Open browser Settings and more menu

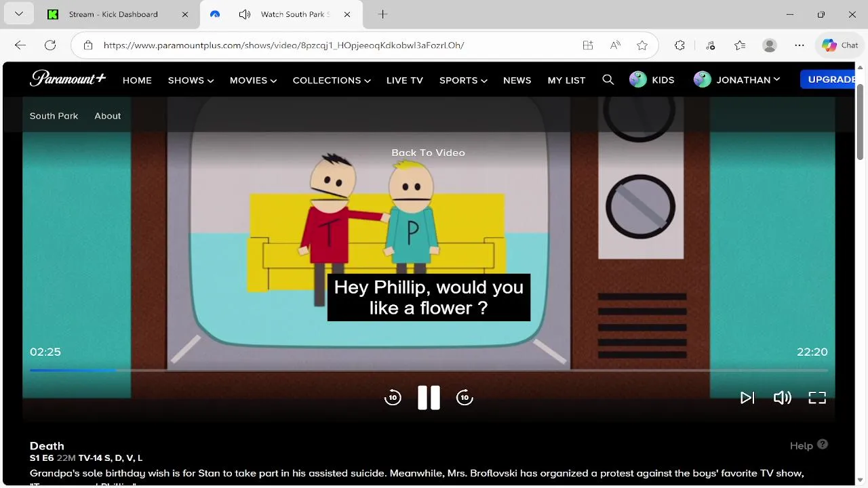pyautogui.click(x=800, y=45)
